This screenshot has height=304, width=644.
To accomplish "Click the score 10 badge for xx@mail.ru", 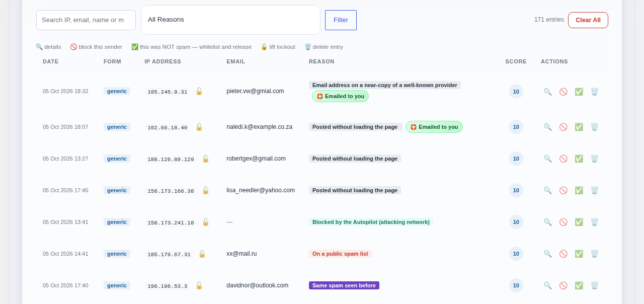I will (516, 254).
